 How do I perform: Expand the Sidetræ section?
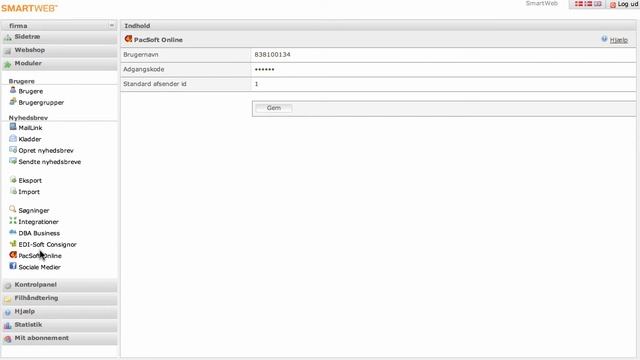click(x=60, y=37)
